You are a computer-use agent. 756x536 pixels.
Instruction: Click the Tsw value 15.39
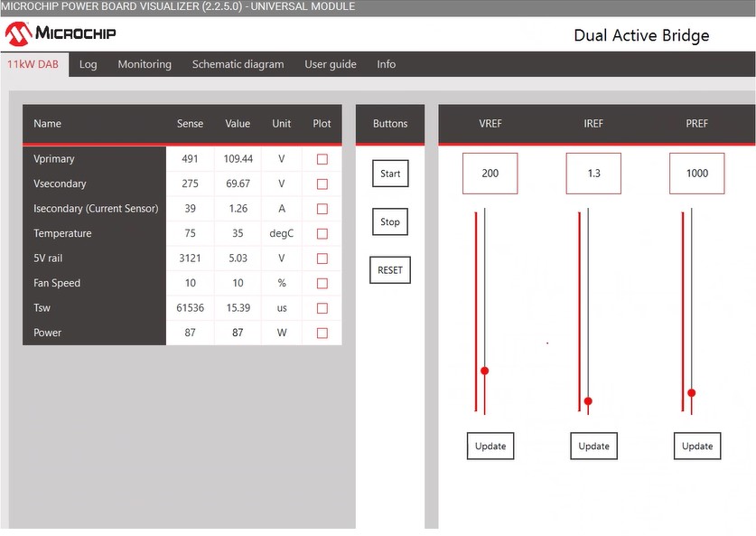click(238, 308)
